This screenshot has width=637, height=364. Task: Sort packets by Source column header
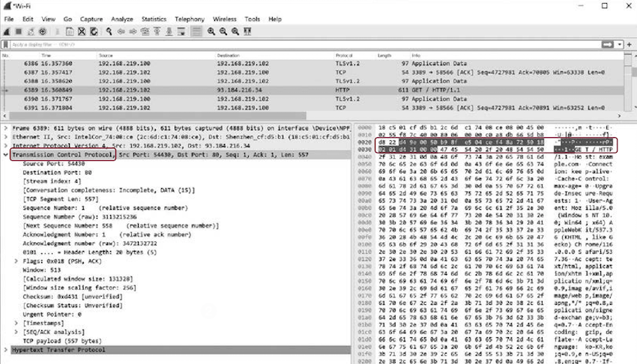(105, 55)
